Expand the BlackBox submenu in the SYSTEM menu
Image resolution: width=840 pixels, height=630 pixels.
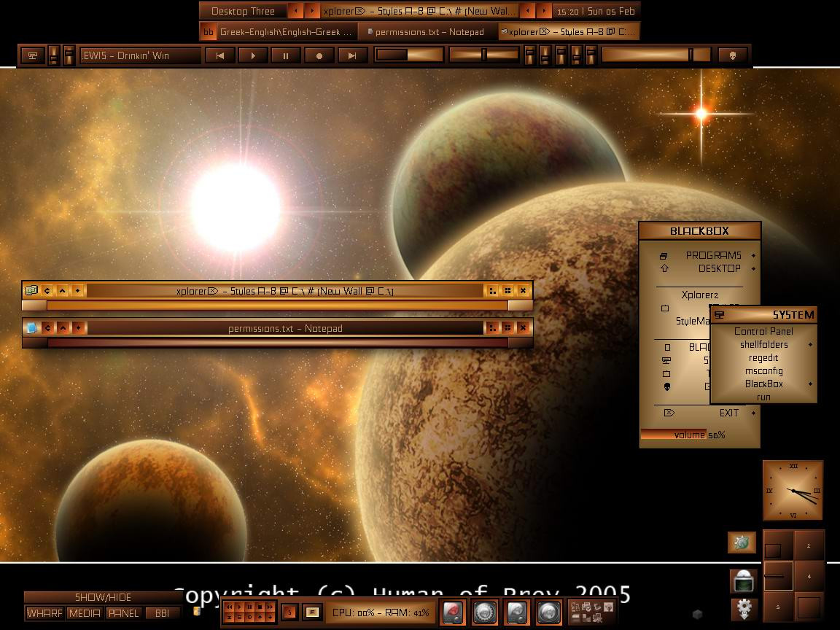763,384
